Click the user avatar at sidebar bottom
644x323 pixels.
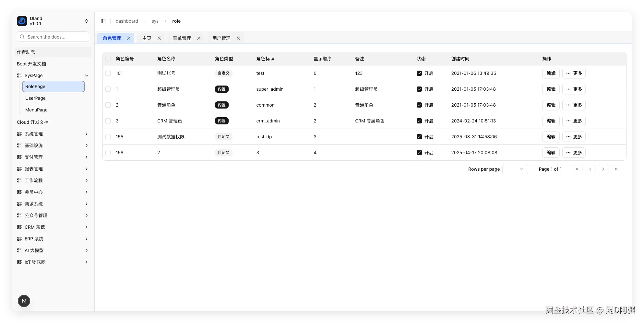[x=24, y=301]
